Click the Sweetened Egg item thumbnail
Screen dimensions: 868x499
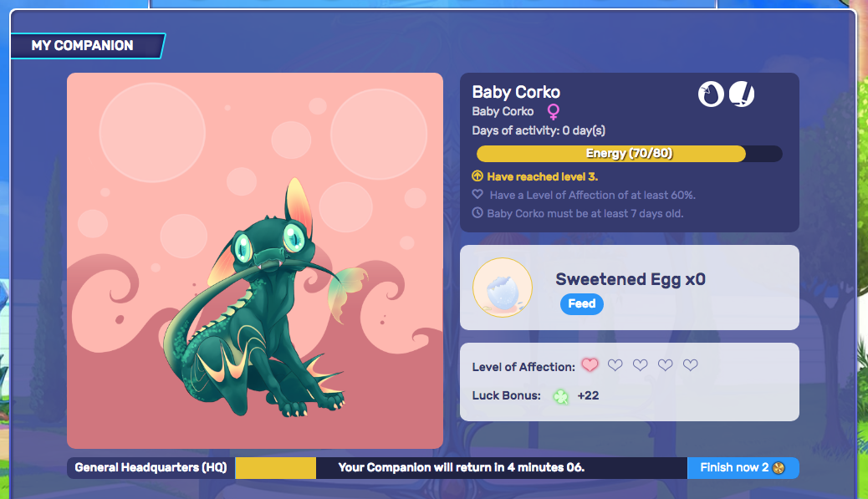503,288
